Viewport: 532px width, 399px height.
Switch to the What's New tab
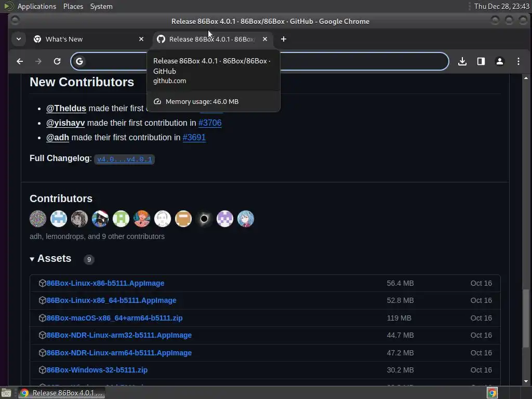point(88,39)
